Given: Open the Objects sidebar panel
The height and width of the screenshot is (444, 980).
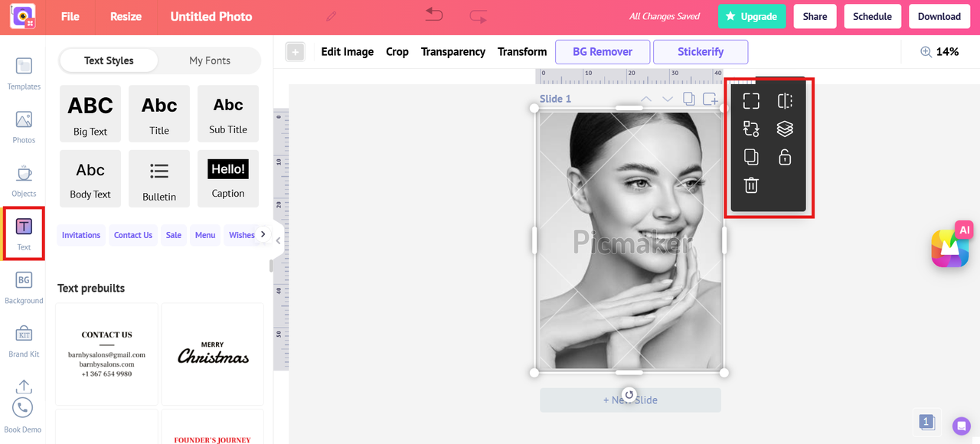Looking at the screenshot, I should pos(24,181).
